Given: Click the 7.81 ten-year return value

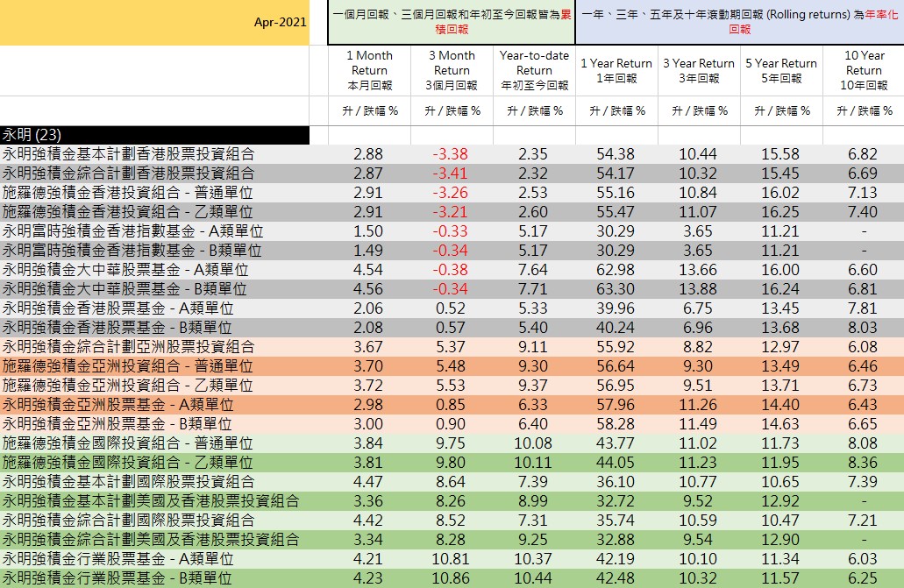Looking at the screenshot, I should 863,308.
